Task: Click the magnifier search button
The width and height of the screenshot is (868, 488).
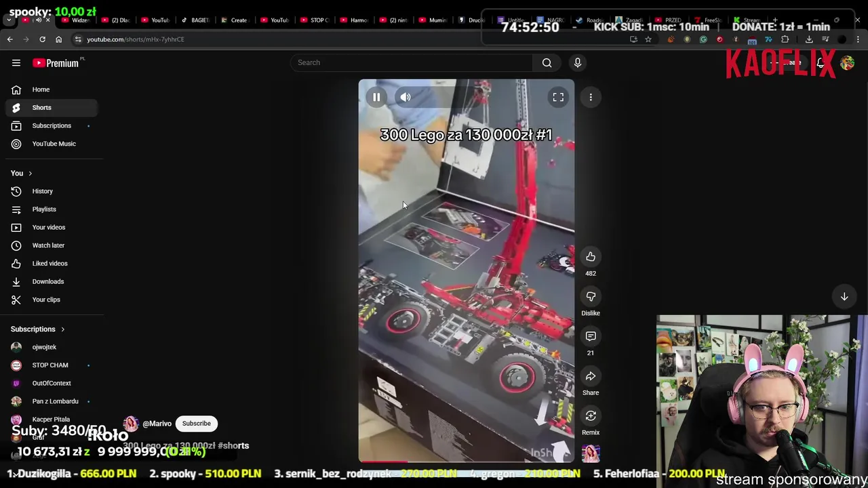Action: pyautogui.click(x=547, y=62)
